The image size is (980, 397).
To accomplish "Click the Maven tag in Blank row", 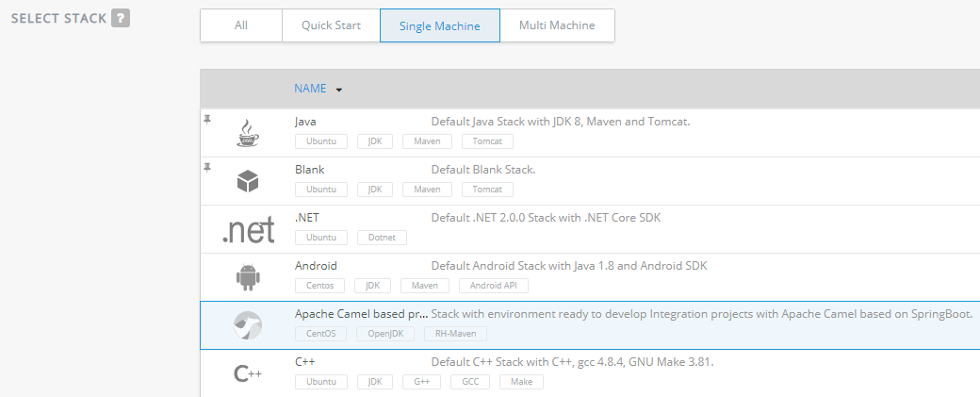I will tap(427, 190).
